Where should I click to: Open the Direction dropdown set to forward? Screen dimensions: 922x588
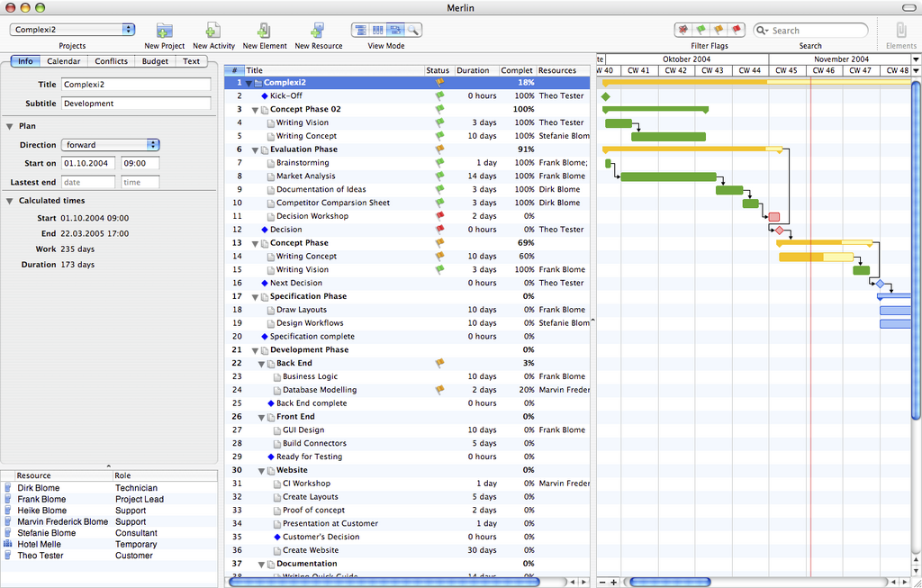coord(110,145)
